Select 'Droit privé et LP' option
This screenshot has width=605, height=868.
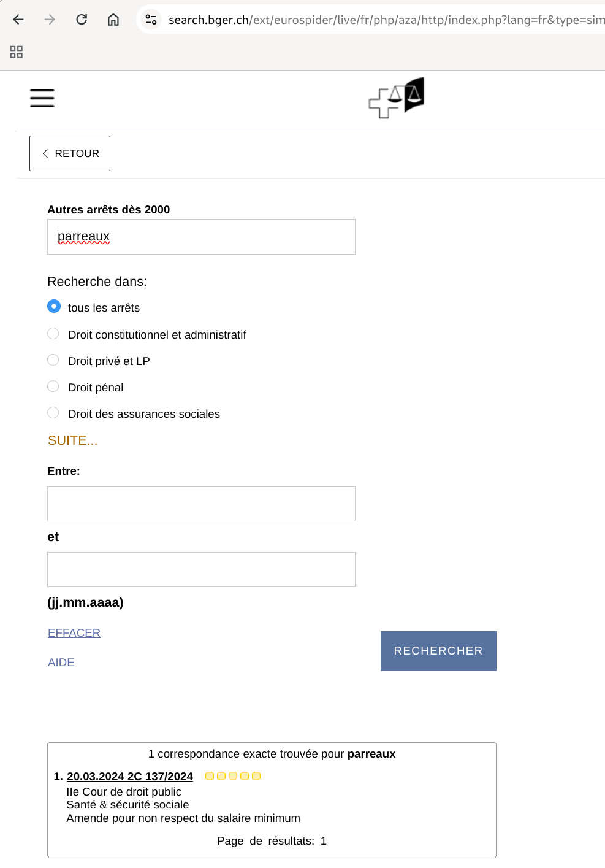53,360
